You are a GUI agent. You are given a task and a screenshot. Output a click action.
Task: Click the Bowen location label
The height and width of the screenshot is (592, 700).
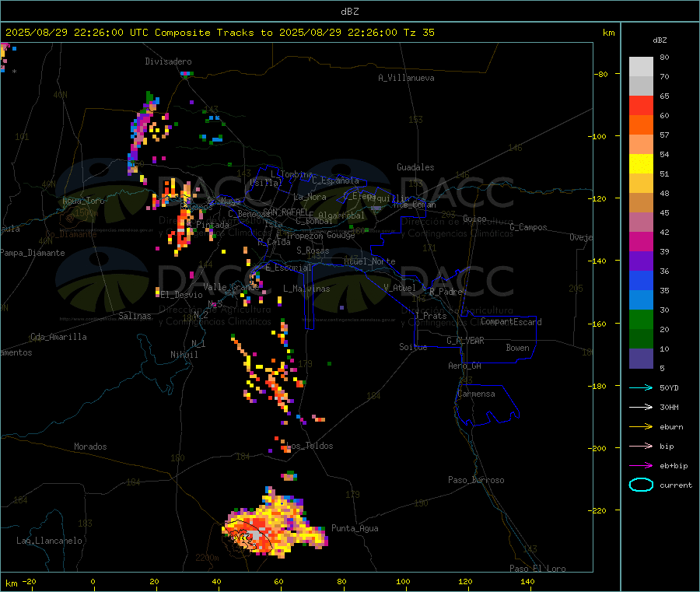point(517,348)
